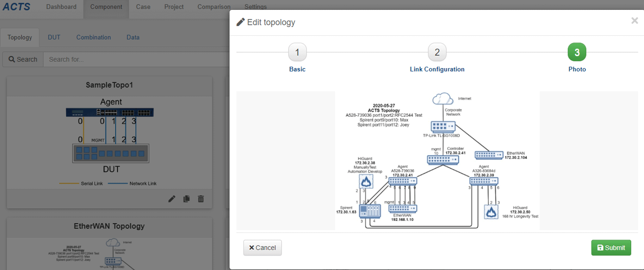Select step 3 green circle
Image resolution: width=644 pixels, height=270 pixels.
[x=577, y=52]
